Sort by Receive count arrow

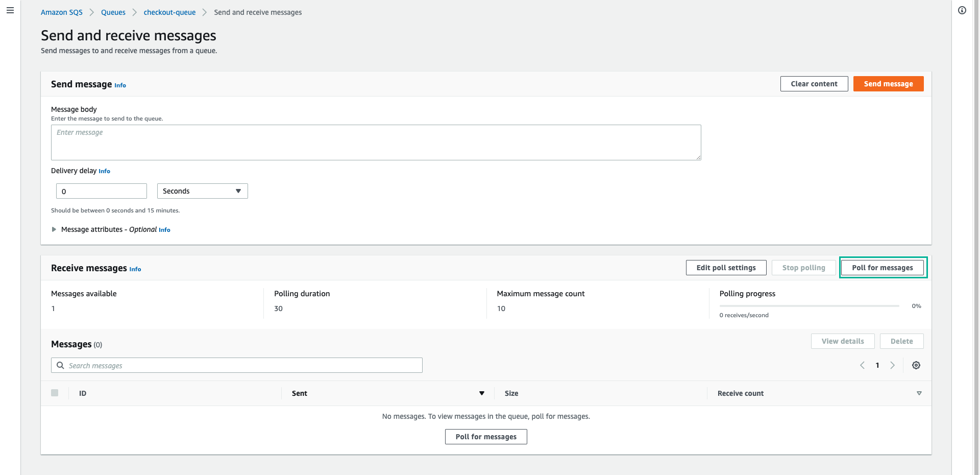[919, 393]
